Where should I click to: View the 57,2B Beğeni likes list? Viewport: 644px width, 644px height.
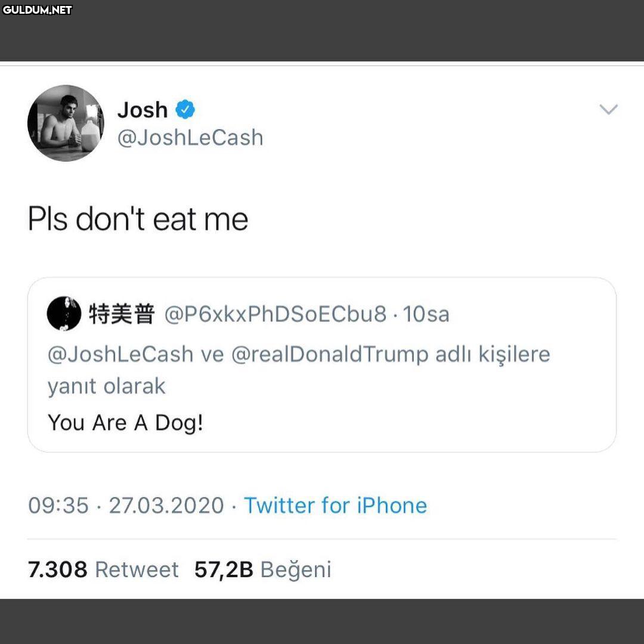[262, 569]
